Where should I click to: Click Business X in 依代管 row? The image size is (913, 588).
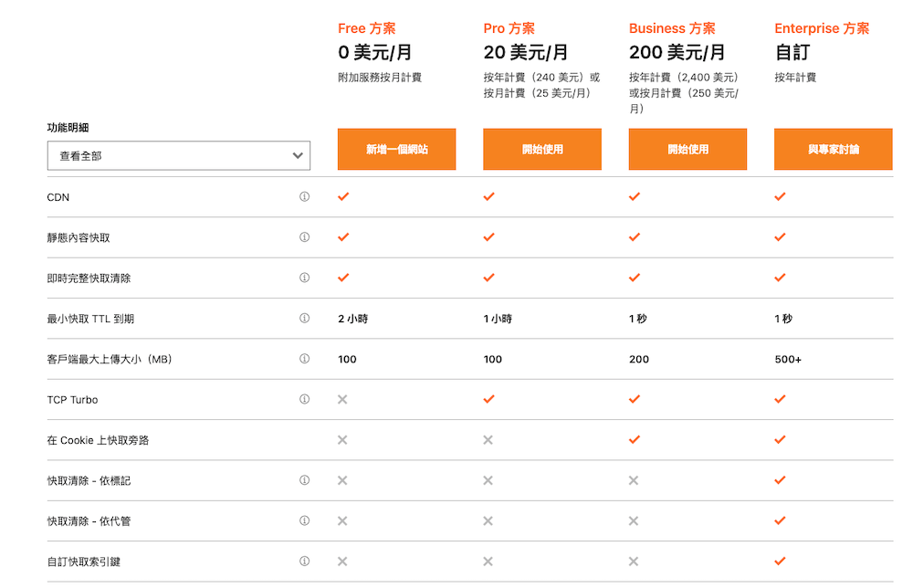pos(634,520)
